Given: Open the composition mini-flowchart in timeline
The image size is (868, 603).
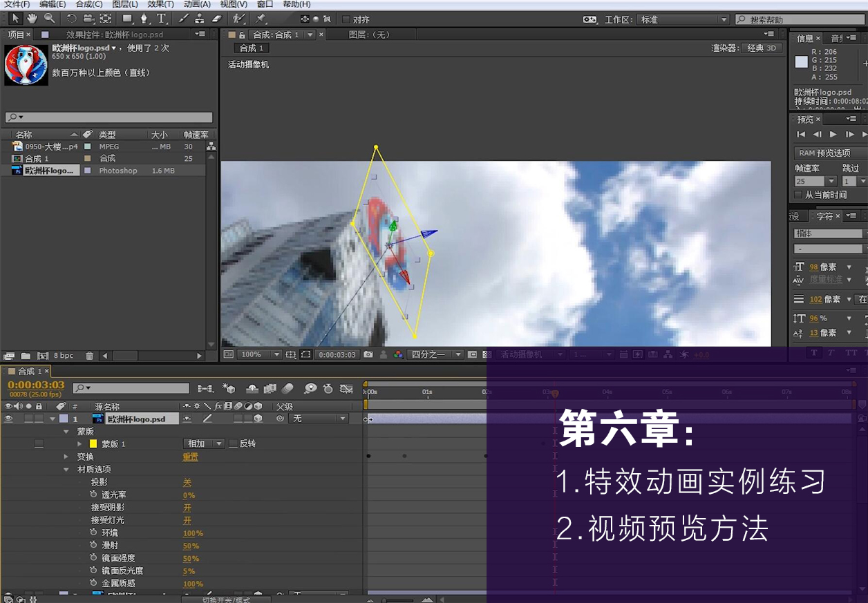Looking at the screenshot, I should pyautogui.click(x=205, y=389).
